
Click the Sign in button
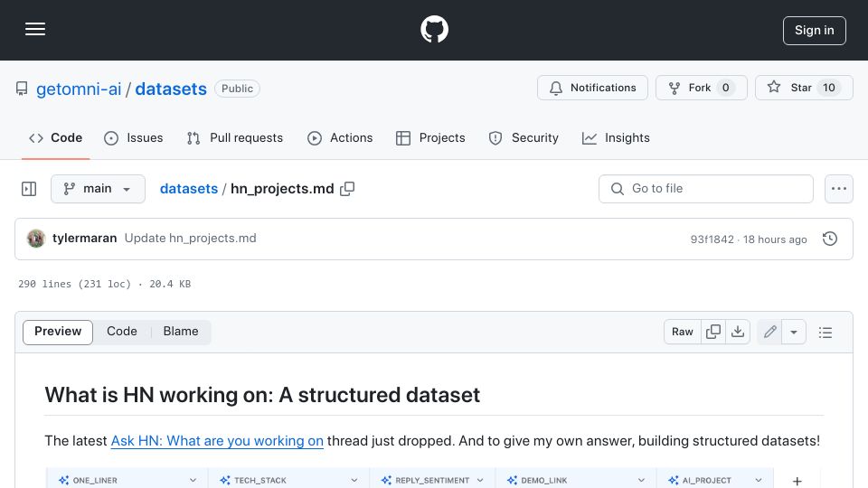click(x=815, y=31)
